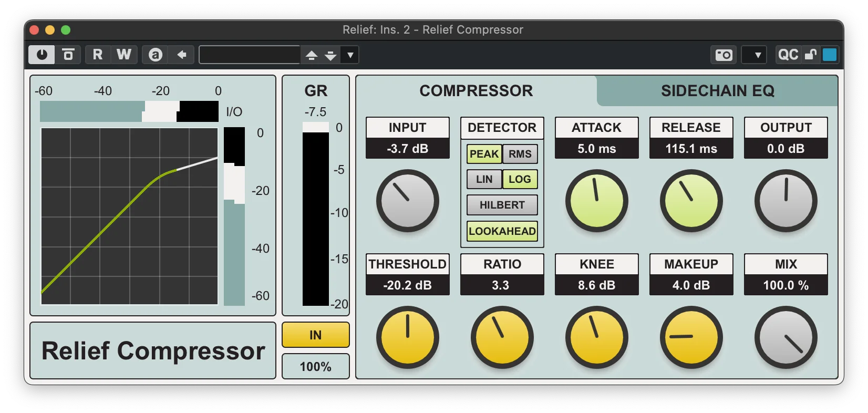
Task: Click the DETECTOR section label
Action: click(x=502, y=128)
